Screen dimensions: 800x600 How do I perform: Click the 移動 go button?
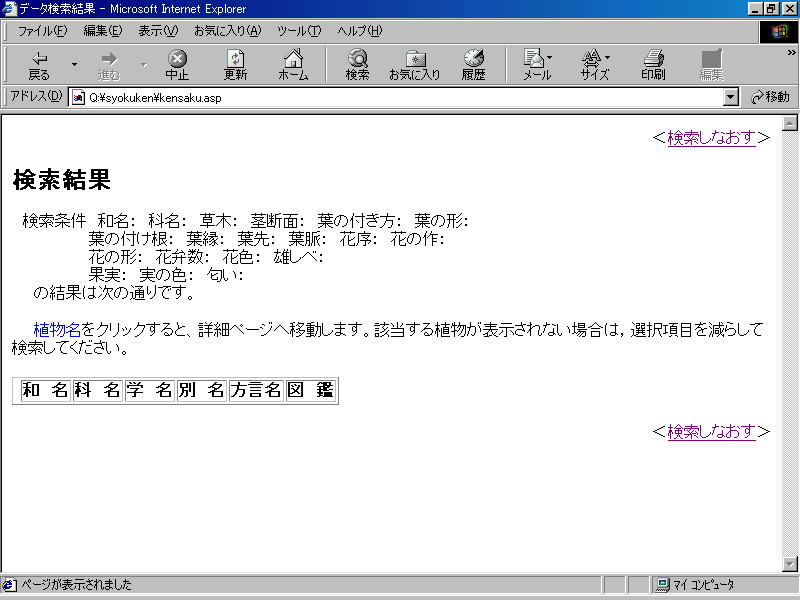pos(770,97)
